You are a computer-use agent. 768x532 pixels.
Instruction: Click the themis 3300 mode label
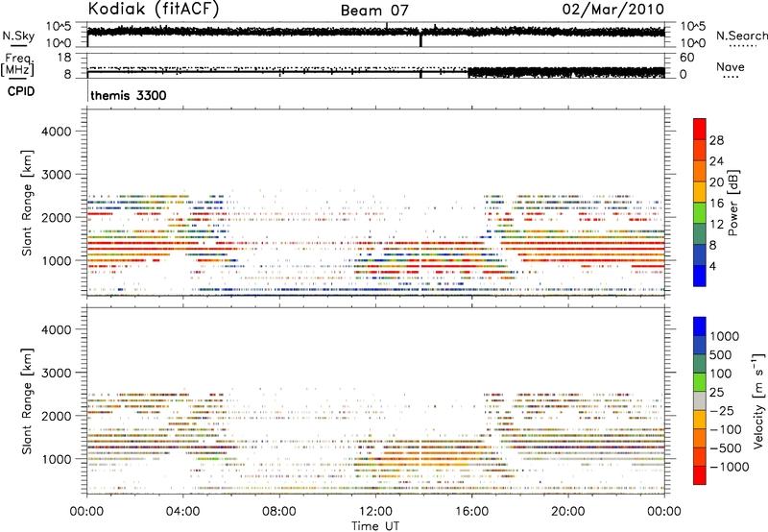(x=129, y=95)
